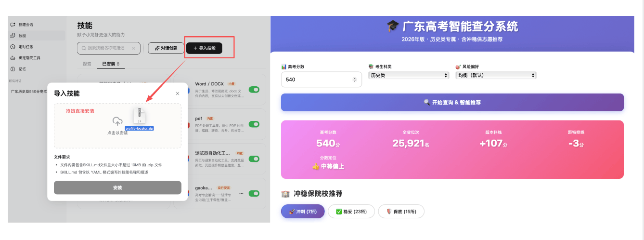Toggle off the Word / DOCX skill
The height and width of the screenshot is (240, 644).
[254, 90]
